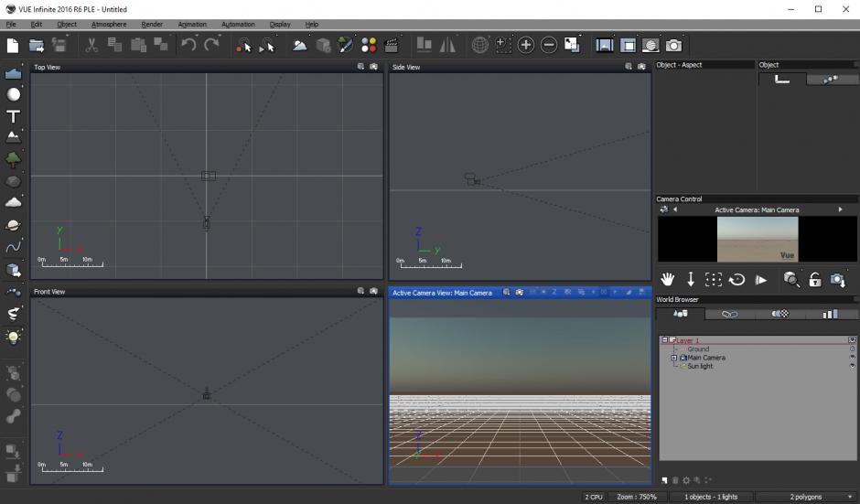Click the Main Camera preview thumbnail

tap(758, 239)
